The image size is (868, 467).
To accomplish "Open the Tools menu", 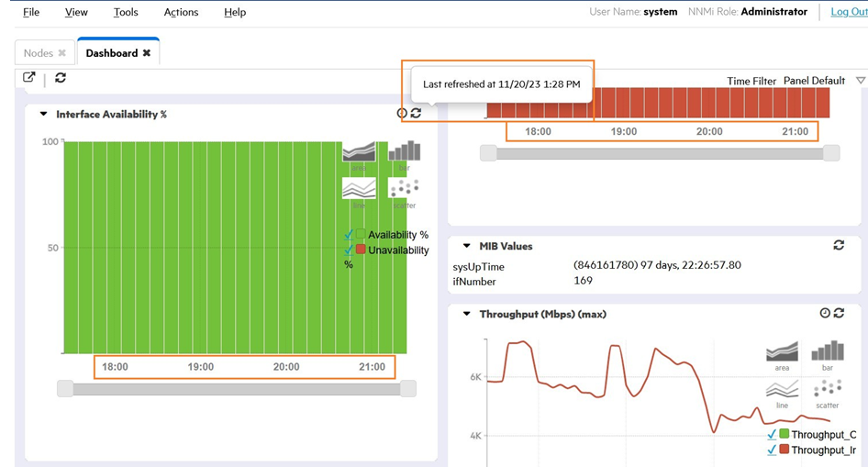I will pos(126,12).
